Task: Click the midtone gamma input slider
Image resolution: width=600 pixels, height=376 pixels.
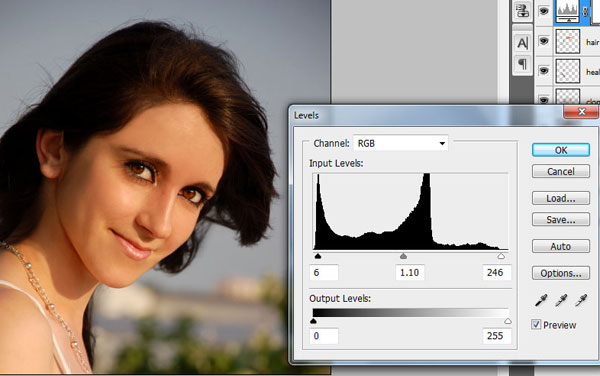Action: (403, 256)
